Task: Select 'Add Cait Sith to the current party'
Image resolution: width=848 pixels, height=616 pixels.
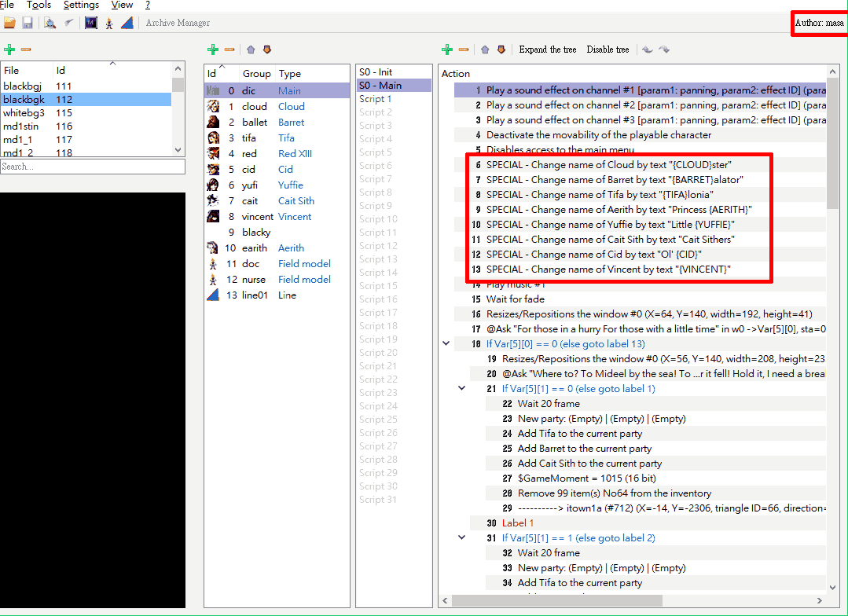Action: [655, 463]
